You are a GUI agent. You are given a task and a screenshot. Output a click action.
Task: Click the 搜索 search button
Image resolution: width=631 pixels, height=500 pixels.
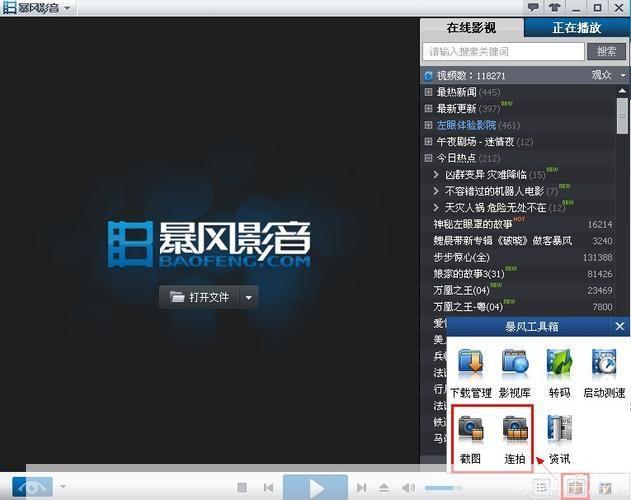click(606, 52)
